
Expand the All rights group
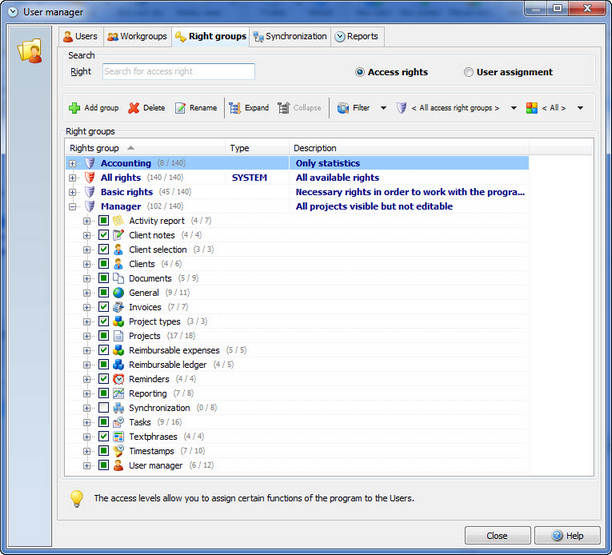tap(73, 178)
